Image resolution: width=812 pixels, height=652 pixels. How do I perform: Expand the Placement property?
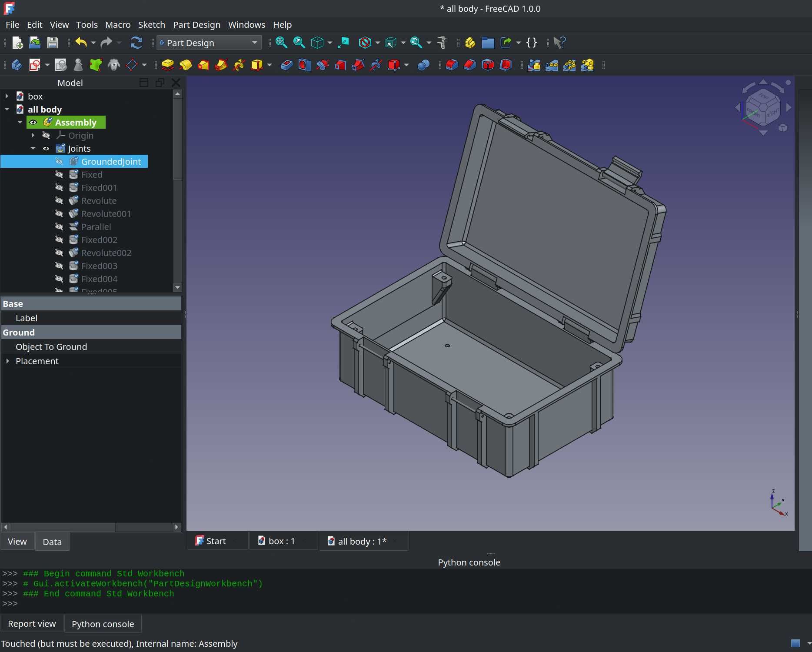pos(7,361)
